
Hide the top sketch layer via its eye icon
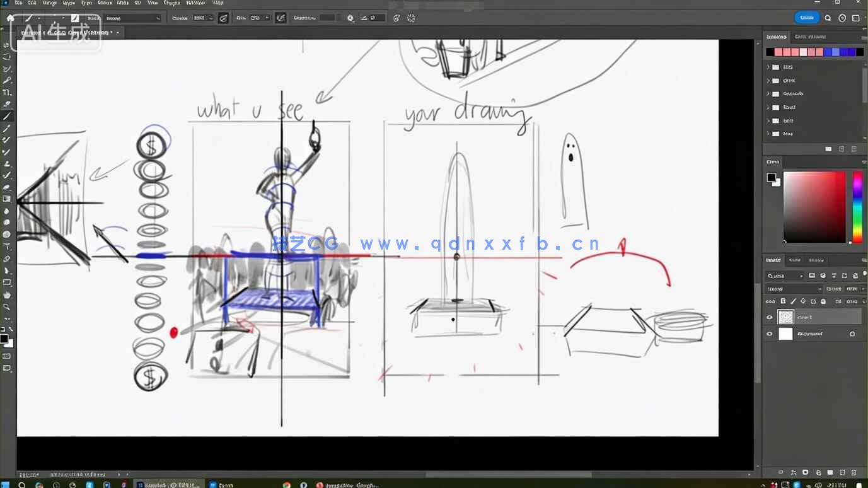(769, 318)
